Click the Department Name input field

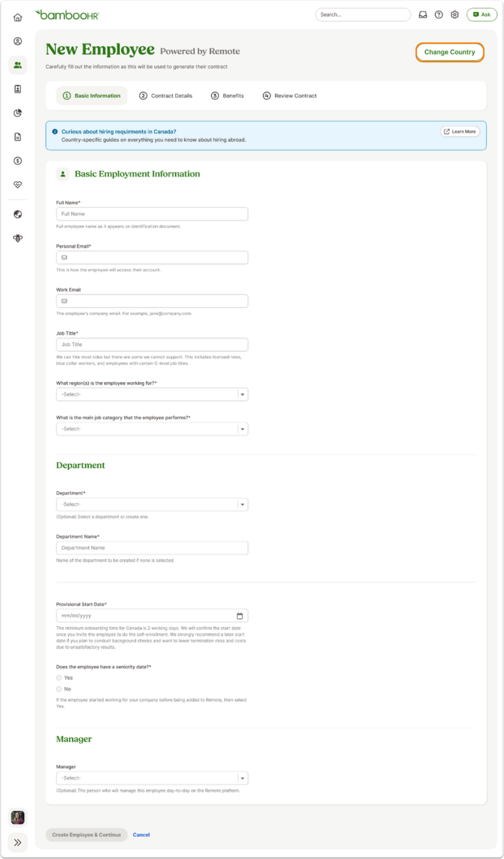tap(152, 548)
